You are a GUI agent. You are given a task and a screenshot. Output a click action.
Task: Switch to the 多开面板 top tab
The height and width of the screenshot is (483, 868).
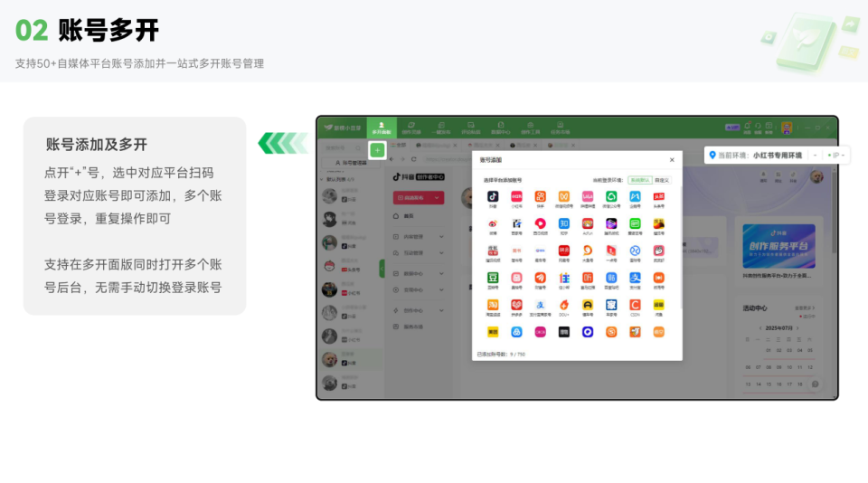point(382,128)
